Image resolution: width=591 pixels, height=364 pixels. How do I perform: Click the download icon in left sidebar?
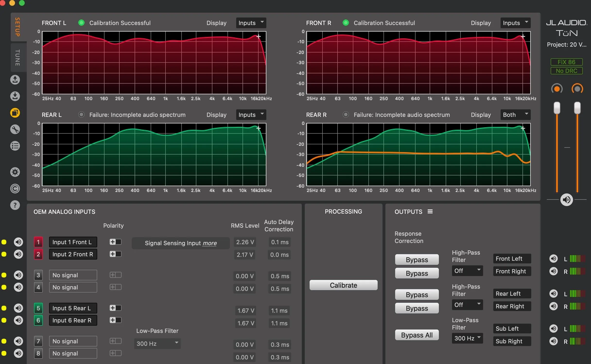click(x=15, y=96)
